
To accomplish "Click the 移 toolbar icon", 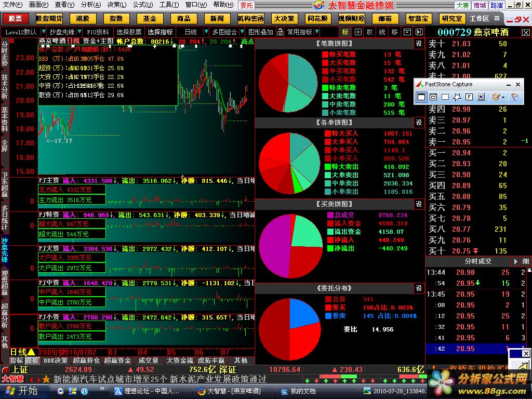I will click(x=394, y=32).
